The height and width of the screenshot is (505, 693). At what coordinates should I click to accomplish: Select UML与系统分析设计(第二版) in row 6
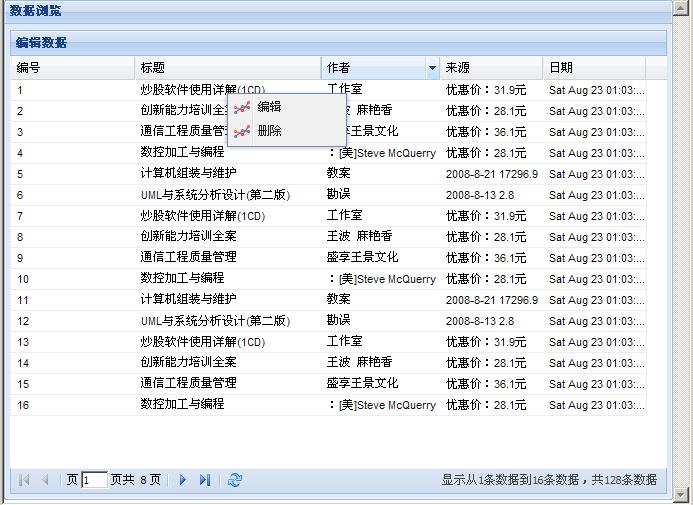tap(215, 194)
